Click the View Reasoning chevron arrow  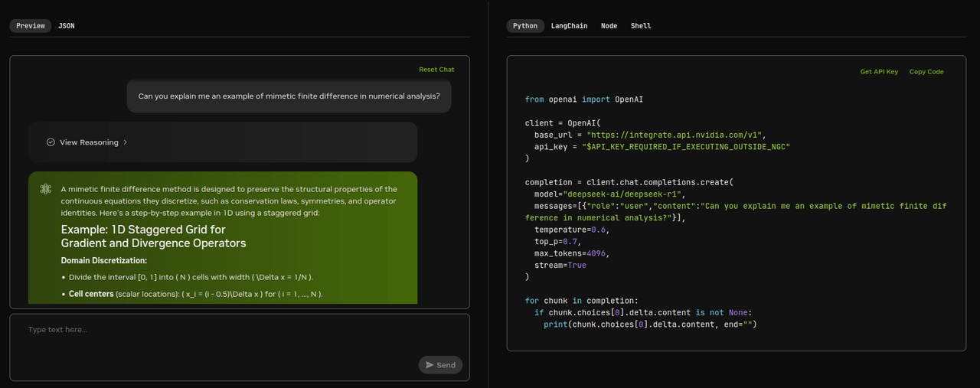point(126,142)
